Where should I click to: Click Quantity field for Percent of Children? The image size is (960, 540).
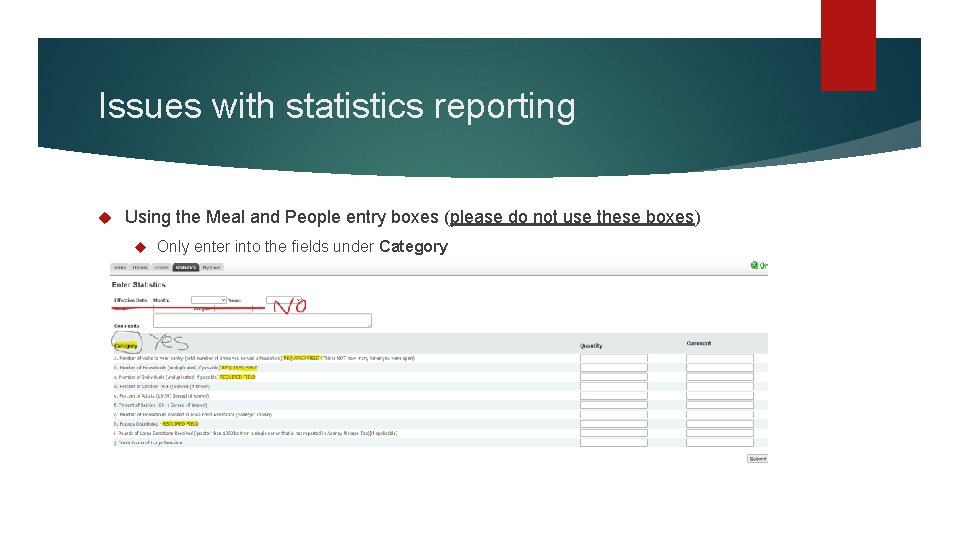click(x=613, y=386)
